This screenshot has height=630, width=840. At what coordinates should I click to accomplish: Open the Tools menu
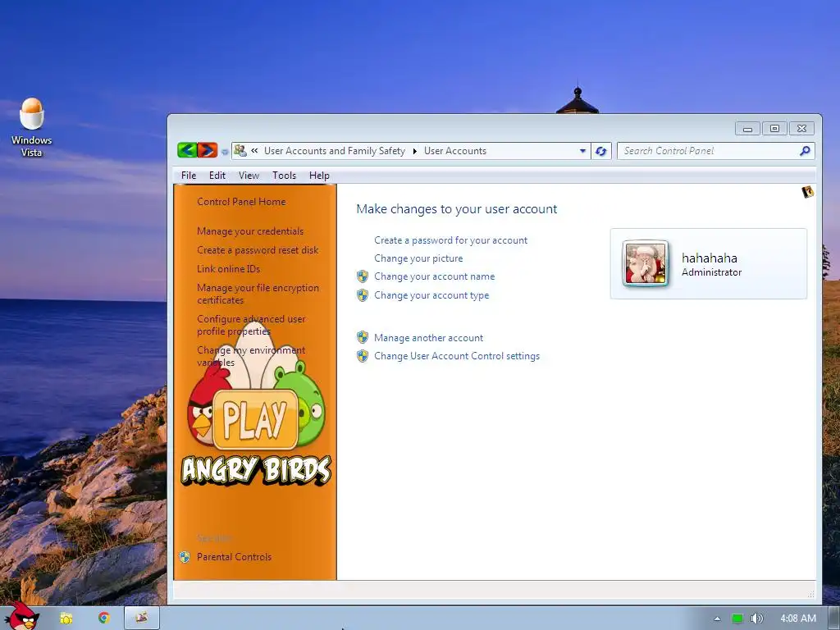(284, 176)
